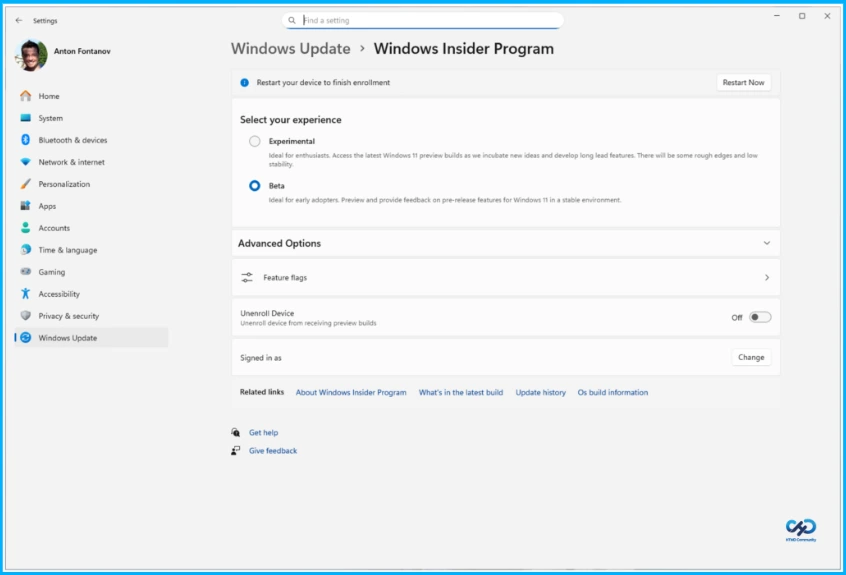The height and width of the screenshot is (575, 846).
Task: Maximize the Settings window
Action: [x=802, y=16]
